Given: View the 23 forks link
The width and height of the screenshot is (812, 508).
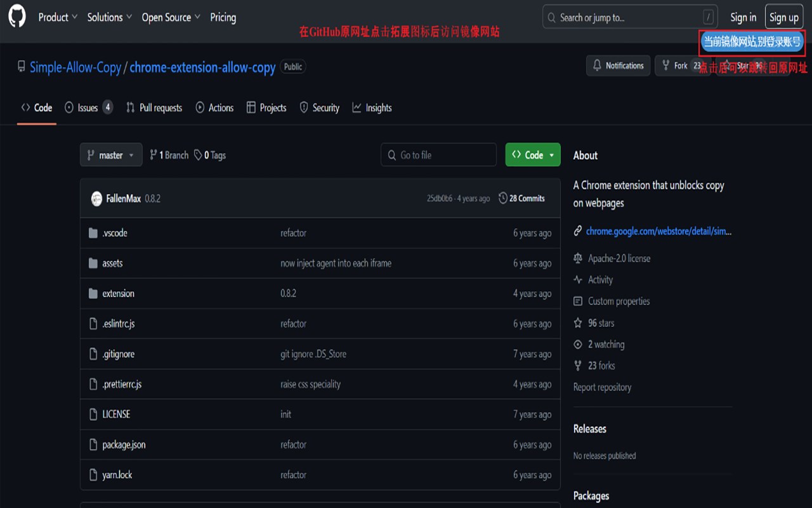Looking at the screenshot, I should point(601,365).
